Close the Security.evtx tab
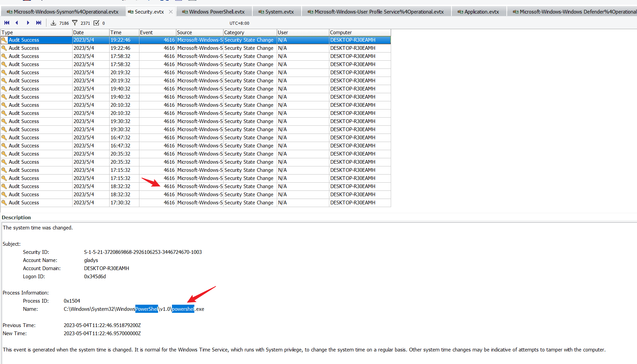 tap(171, 12)
